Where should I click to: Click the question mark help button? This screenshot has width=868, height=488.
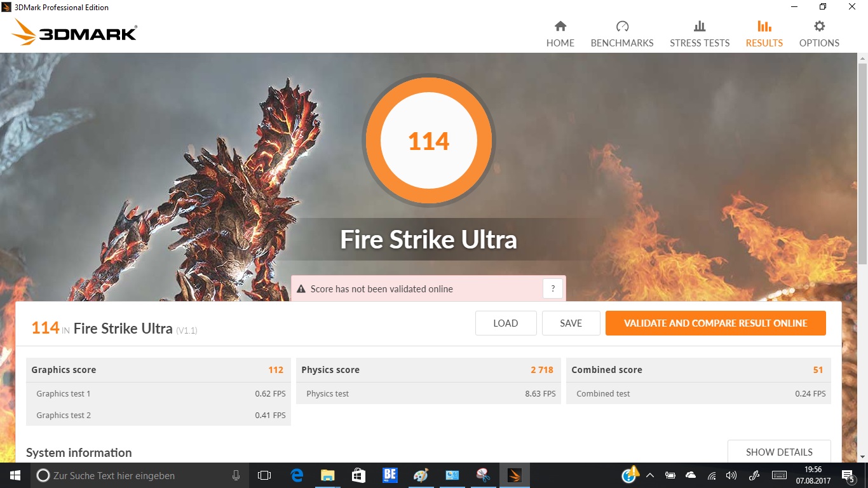[553, 288]
